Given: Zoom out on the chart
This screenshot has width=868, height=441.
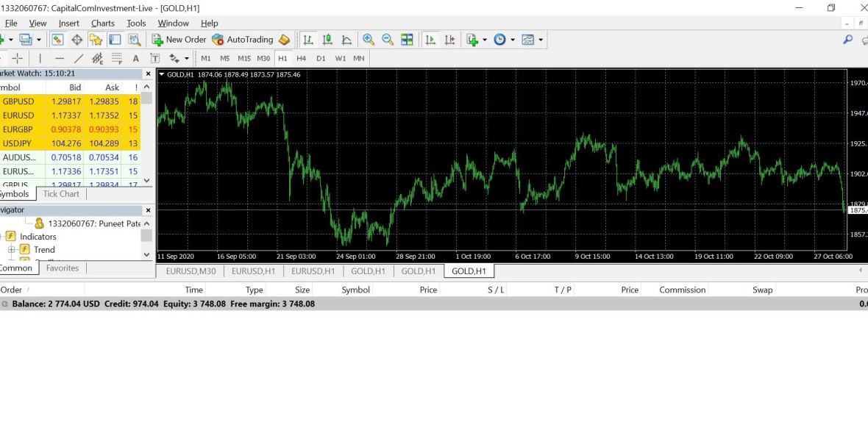Looking at the screenshot, I should coord(388,39).
